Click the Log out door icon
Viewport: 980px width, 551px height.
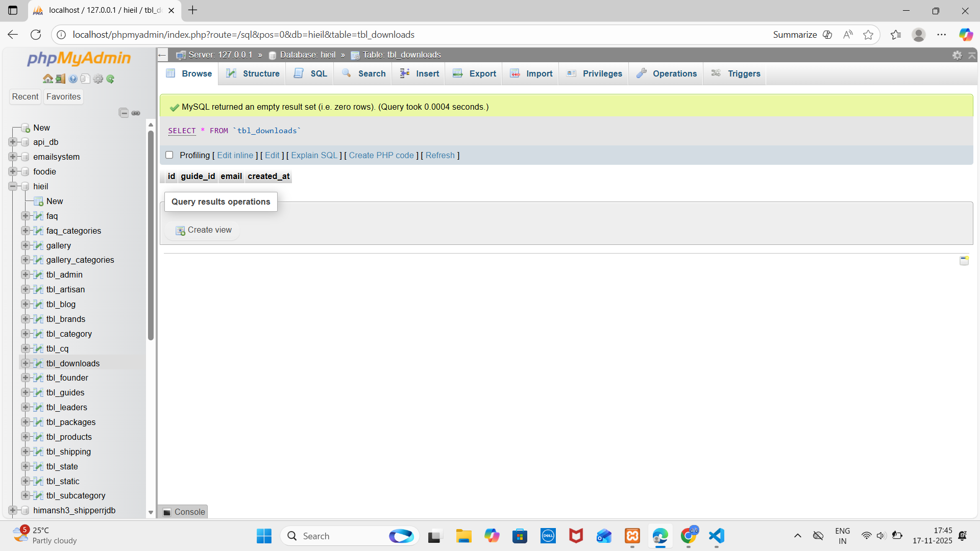click(x=60, y=79)
